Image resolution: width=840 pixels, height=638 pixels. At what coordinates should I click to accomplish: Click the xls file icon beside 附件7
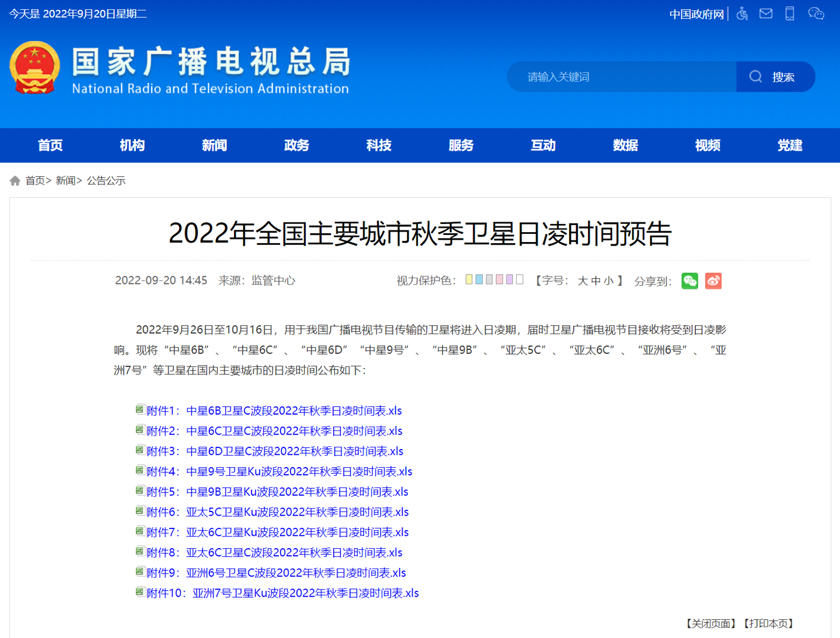pos(140,531)
